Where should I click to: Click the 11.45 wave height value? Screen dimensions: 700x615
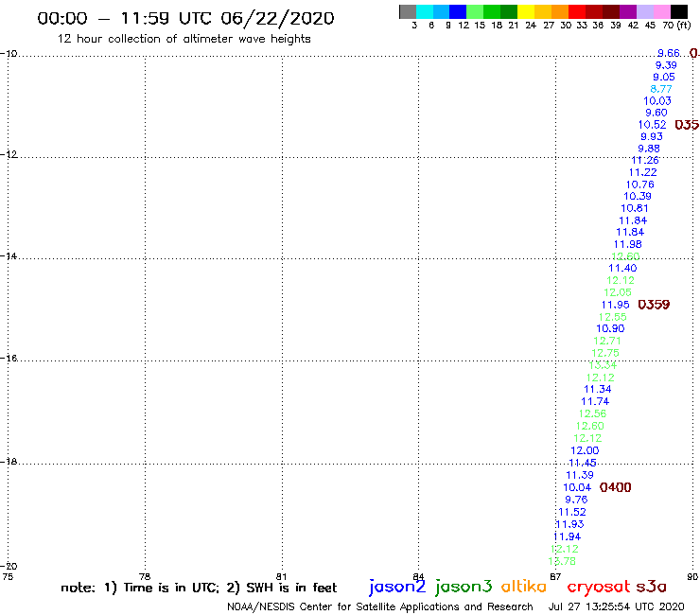pyautogui.click(x=583, y=463)
